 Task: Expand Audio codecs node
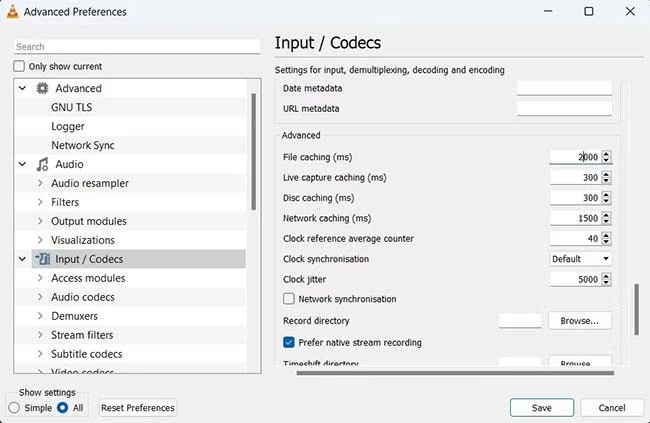coord(40,297)
